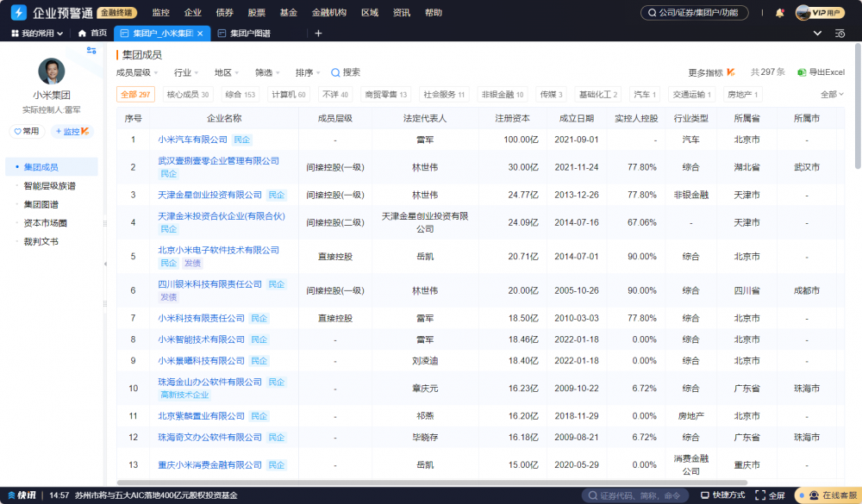The image size is (862, 504).
Task: Expand the 全部 dropdown beside category chips
Action: tap(832, 95)
